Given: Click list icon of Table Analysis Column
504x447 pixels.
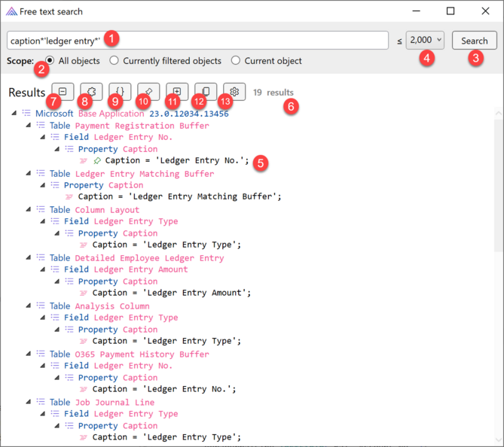Looking at the screenshot, I should point(41,306).
